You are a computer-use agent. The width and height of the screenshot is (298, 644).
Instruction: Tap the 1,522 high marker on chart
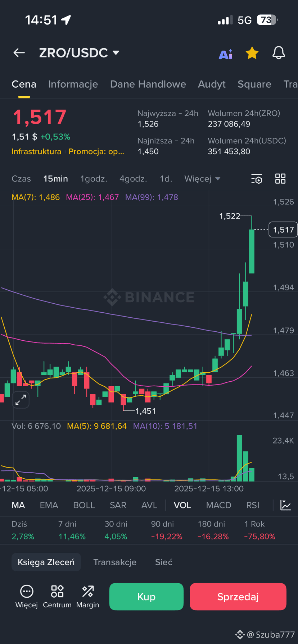coord(230,216)
